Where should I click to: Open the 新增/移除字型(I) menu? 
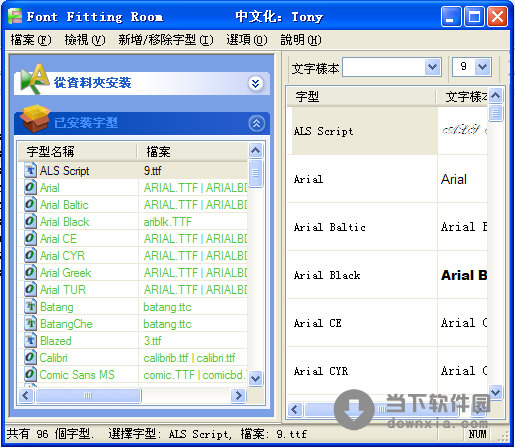coord(166,40)
